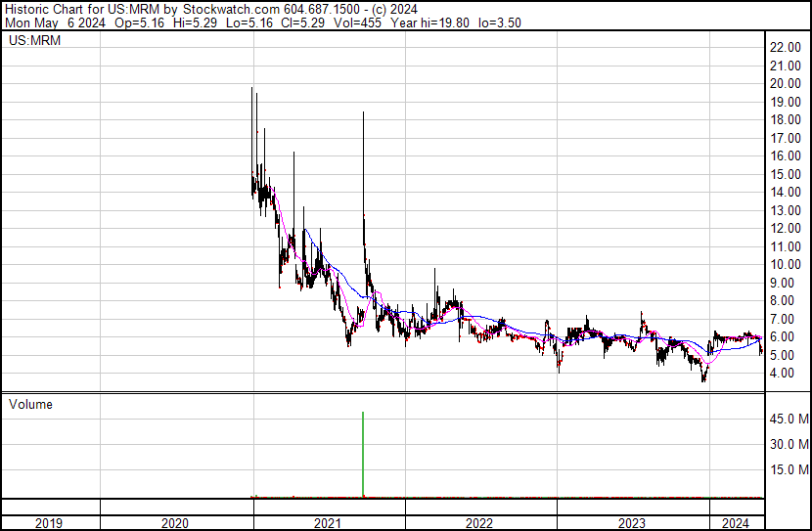Click the 10.00 price axis label
This screenshot has height=531, width=812.
tap(786, 264)
